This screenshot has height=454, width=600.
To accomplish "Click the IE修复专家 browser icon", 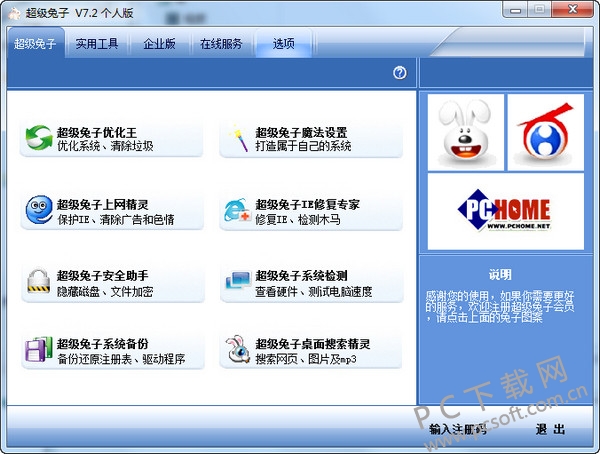I will pos(237,210).
